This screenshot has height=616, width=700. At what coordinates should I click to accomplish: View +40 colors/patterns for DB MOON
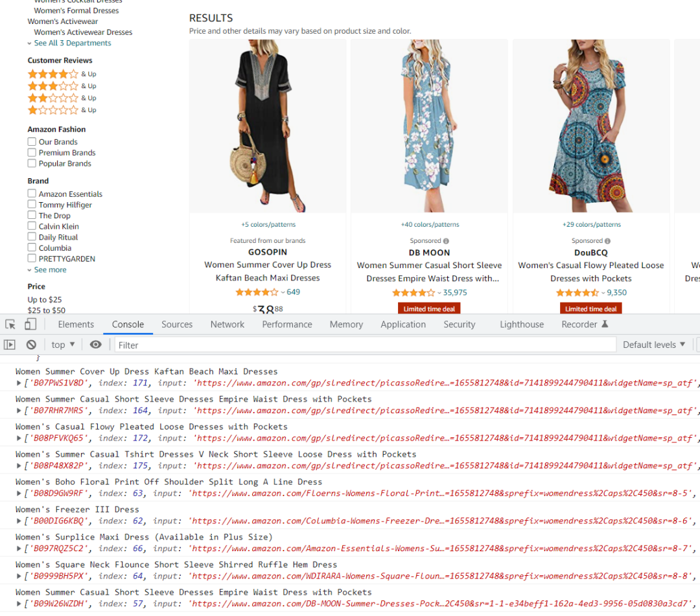[x=430, y=225]
